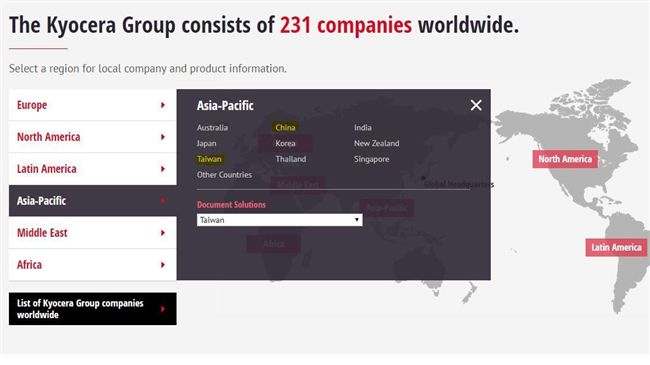Open the Other Countries link
Image resolution: width=650 pixels, height=365 pixels.
[x=224, y=175]
